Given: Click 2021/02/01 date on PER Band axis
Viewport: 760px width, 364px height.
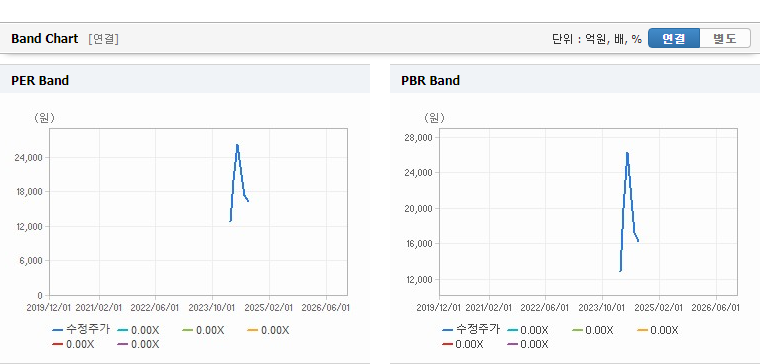Looking at the screenshot, I should 98,308.
